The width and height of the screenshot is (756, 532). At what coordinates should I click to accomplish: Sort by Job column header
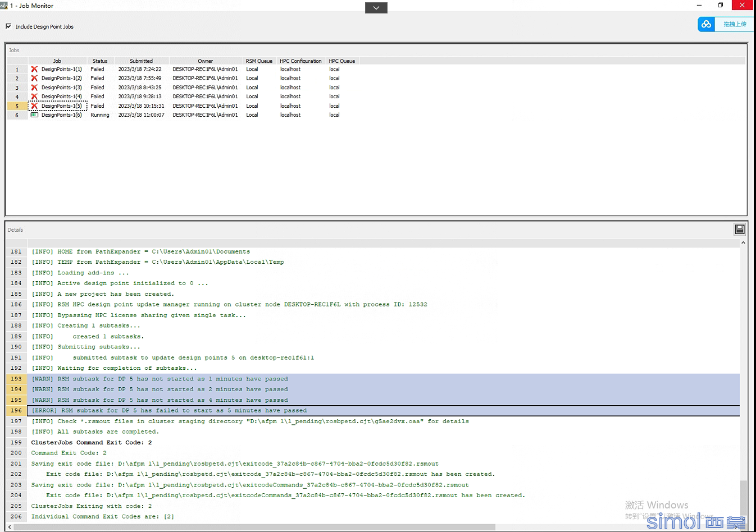[57, 61]
